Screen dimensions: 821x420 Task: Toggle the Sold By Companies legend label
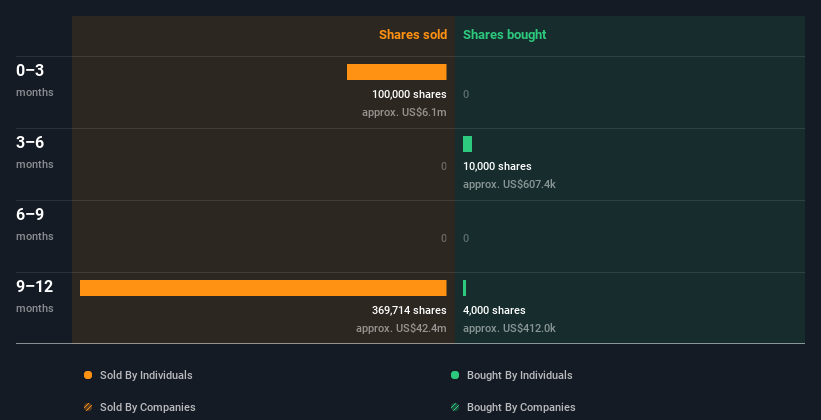[148, 407]
